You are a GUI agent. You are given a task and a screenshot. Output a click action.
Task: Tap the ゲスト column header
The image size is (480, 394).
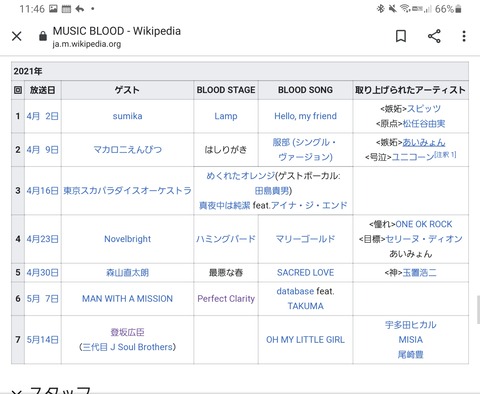click(127, 90)
